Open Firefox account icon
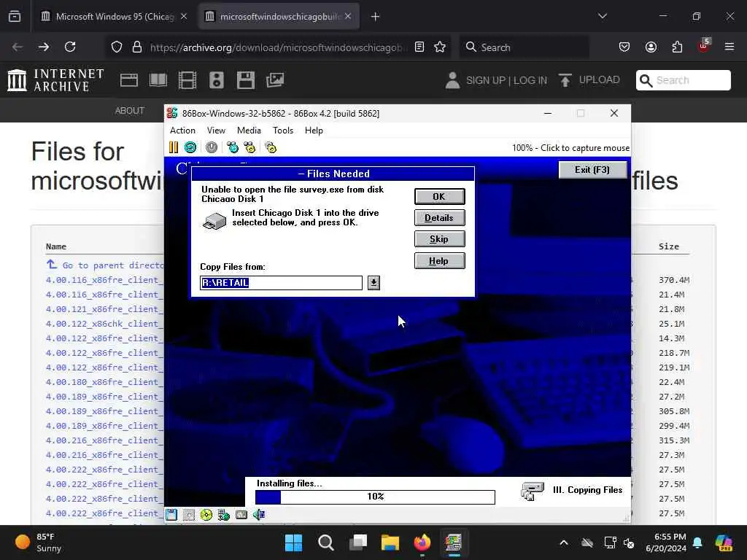The width and height of the screenshot is (747, 560). click(651, 47)
